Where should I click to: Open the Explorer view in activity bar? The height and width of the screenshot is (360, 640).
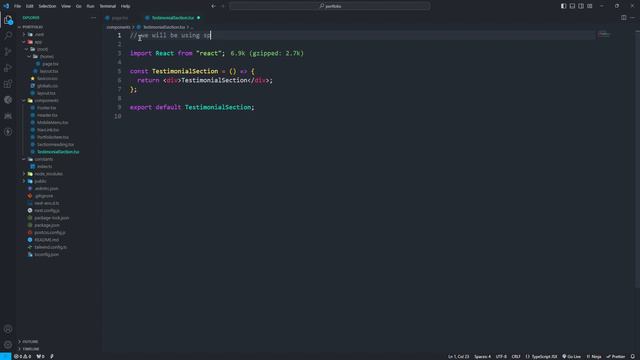[x=8, y=20]
